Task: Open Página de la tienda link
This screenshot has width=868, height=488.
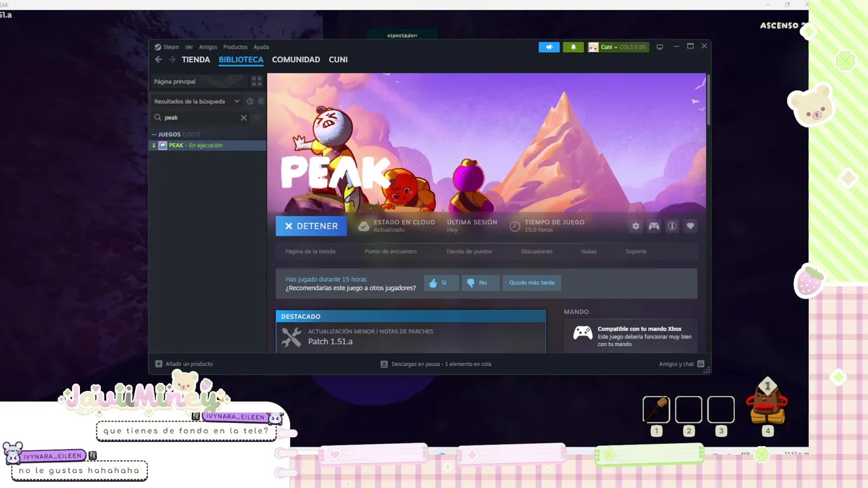Action: coord(311,251)
